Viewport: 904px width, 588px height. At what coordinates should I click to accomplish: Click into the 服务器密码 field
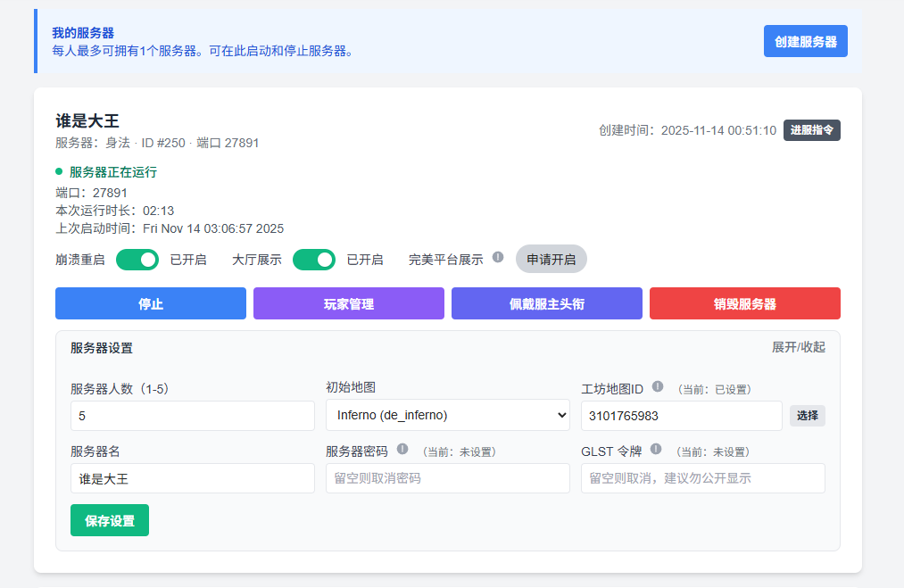[x=447, y=478]
